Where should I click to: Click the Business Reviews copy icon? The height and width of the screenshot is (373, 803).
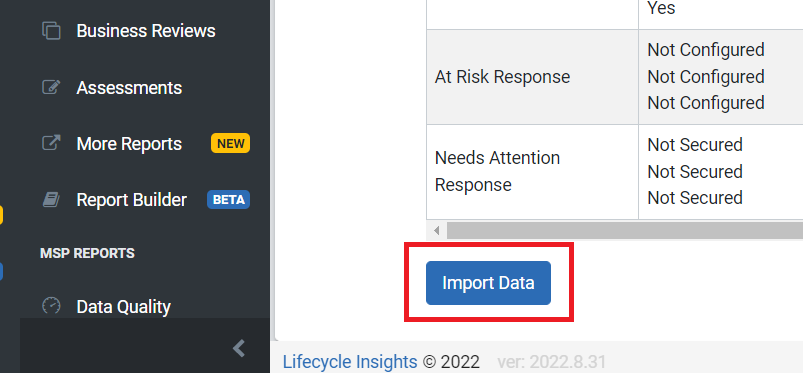[x=51, y=31]
